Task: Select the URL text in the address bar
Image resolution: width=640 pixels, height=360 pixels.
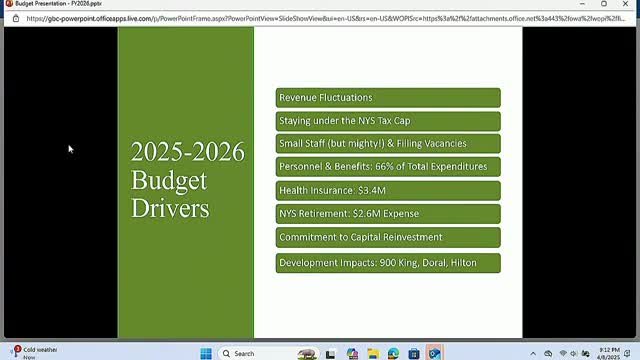Action: tap(325, 19)
